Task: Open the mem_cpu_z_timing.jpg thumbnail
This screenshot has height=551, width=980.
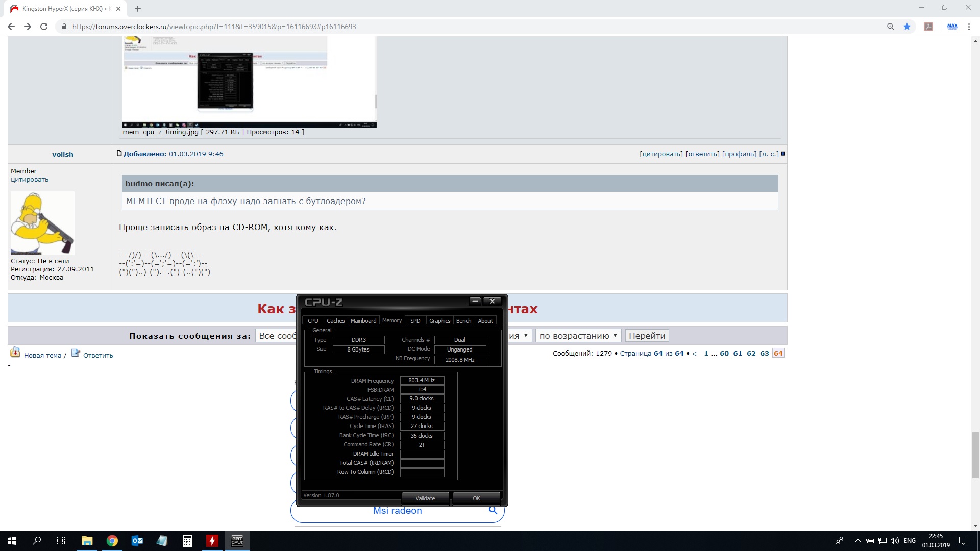Action: 249,82
